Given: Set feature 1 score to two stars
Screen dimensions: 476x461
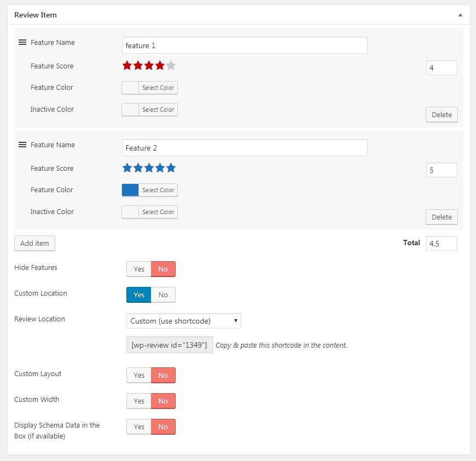Looking at the screenshot, I should click(x=138, y=65).
